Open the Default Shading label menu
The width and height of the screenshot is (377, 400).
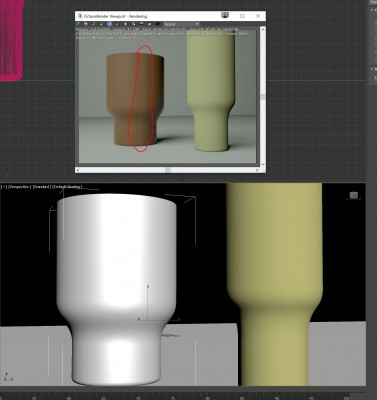(x=67, y=187)
